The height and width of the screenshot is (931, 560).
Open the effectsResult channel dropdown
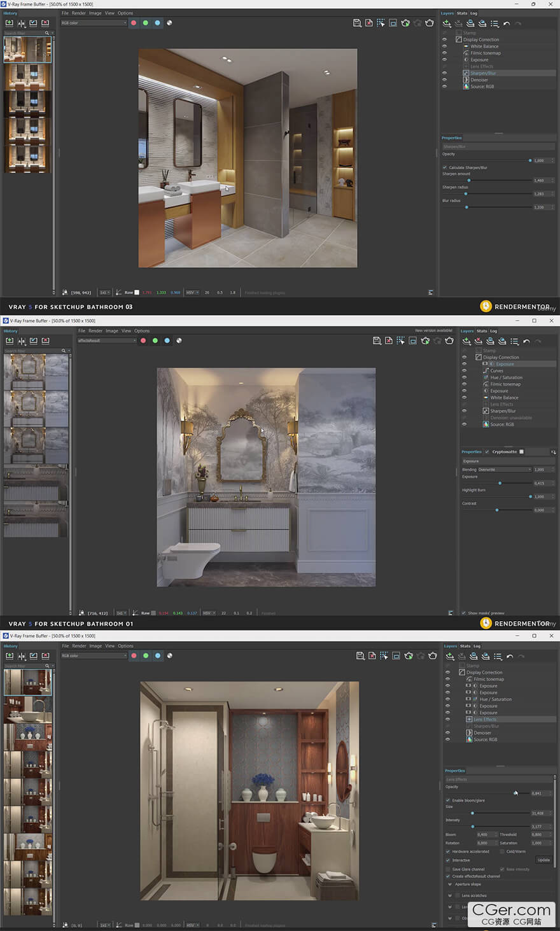click(107, 340)
